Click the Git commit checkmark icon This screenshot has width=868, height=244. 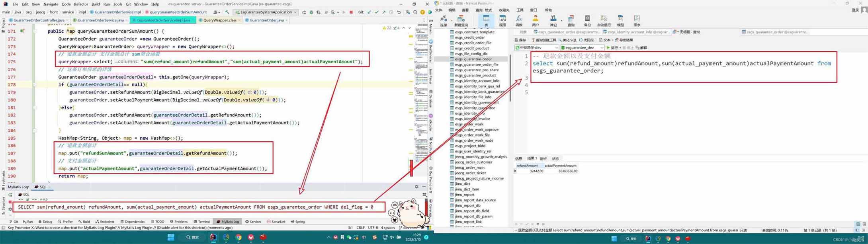pos(377,12)
